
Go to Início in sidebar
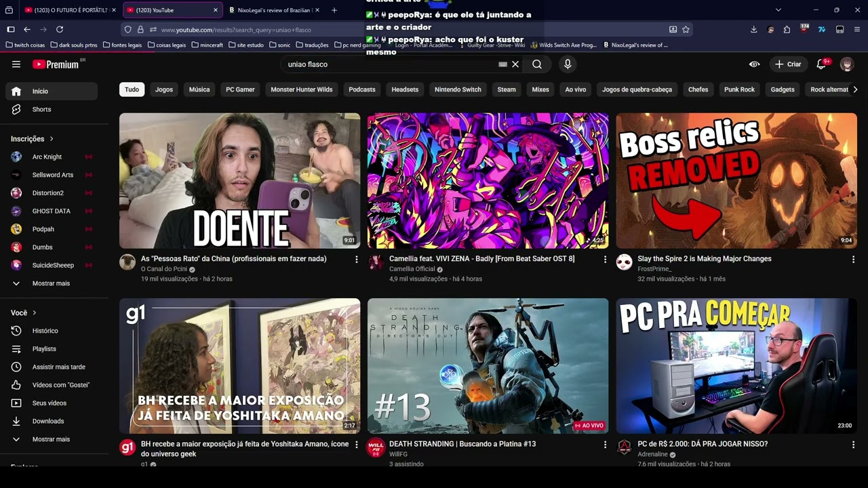point(52,91)
